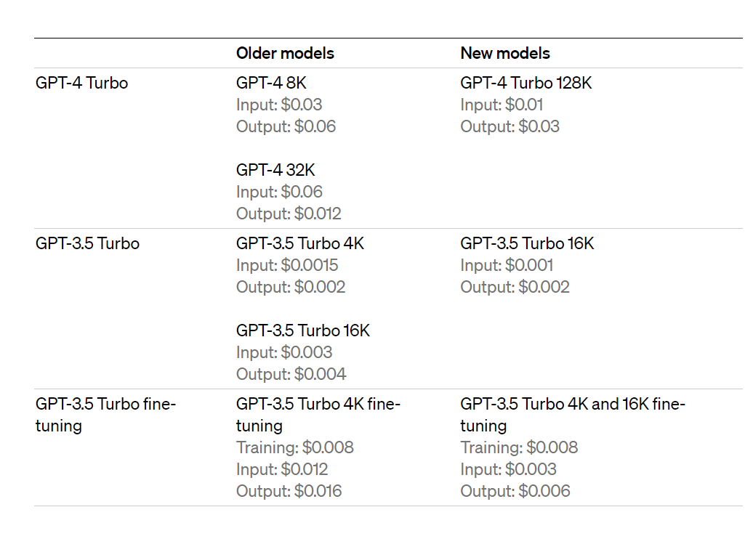Click "GPT-3.5 Turbo 16K" in New models column
This screenshot has height=560, width=753.
coord(527,243)
